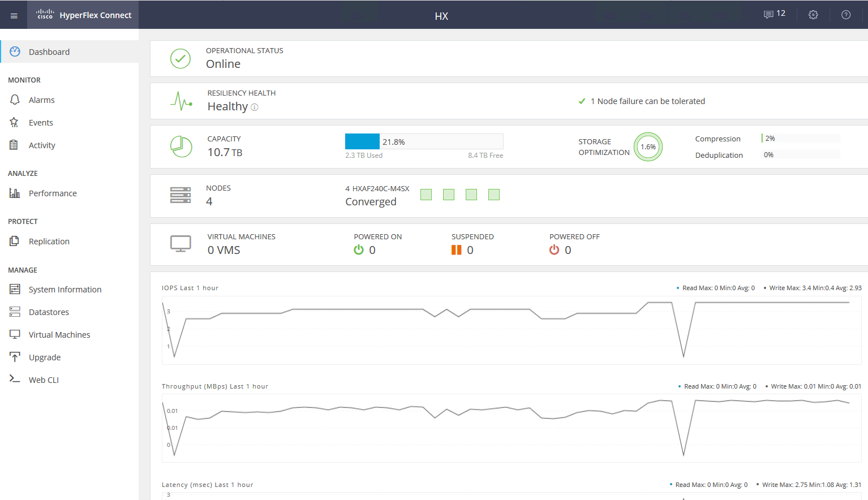Click the 21.8% capacity usage bar
868x500 pixels.
424,141
